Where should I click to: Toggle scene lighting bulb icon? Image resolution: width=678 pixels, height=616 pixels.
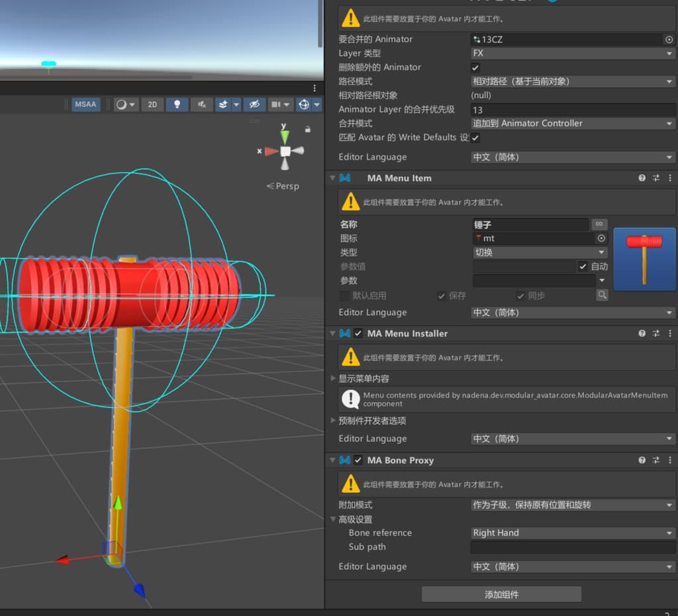(177, 104)
